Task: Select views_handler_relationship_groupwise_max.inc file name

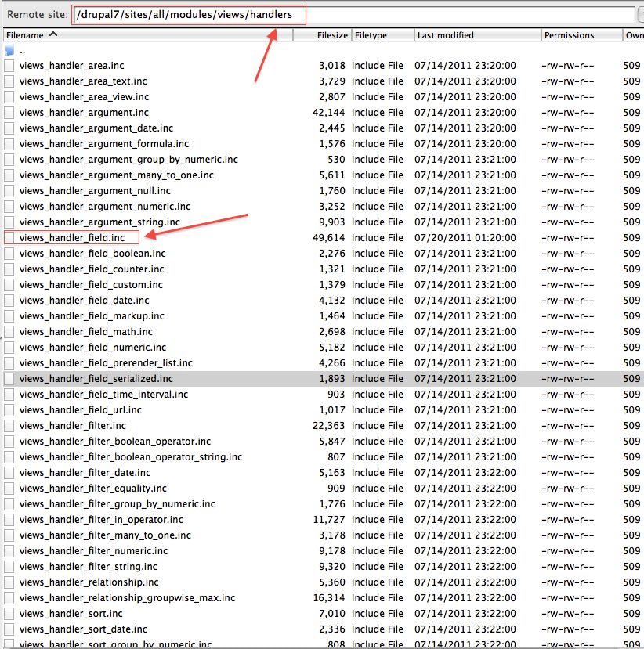Action: tap(127, 598)
